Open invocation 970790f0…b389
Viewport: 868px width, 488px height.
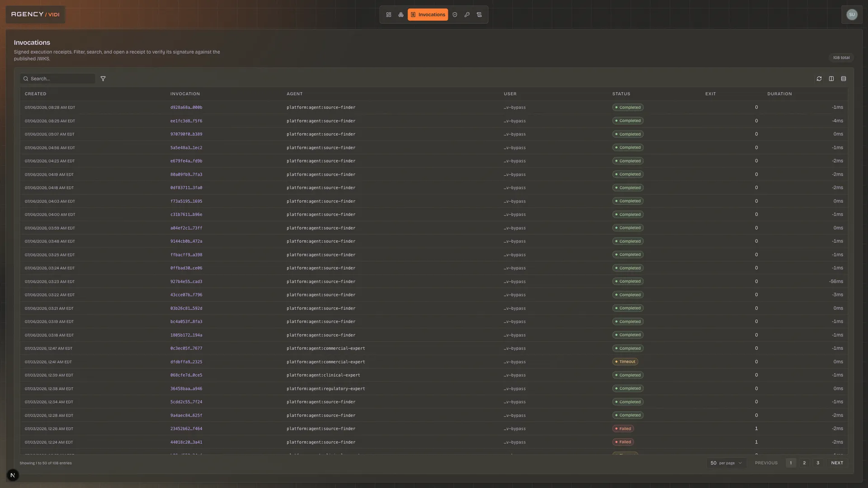coord(186,134)
